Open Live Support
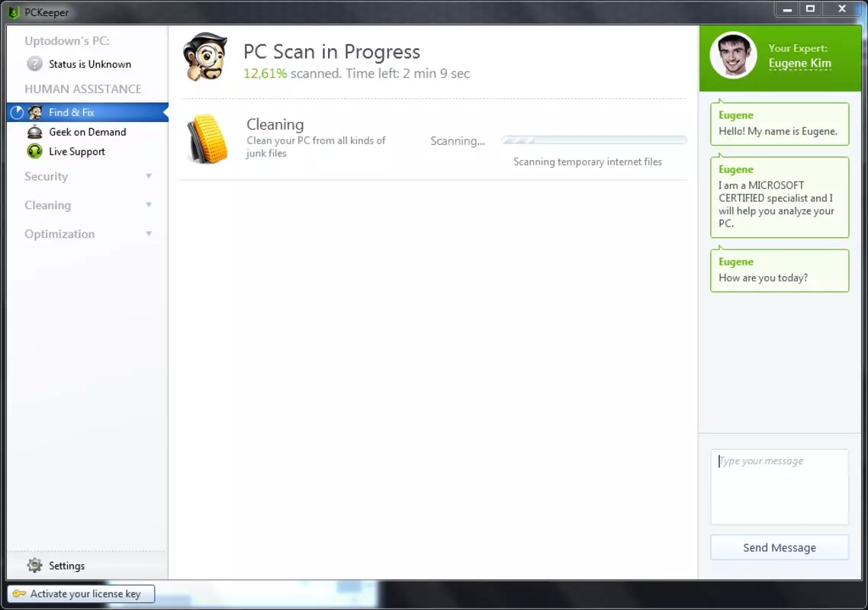This screenshot has height=610, width=868. (x=77, y=151)
